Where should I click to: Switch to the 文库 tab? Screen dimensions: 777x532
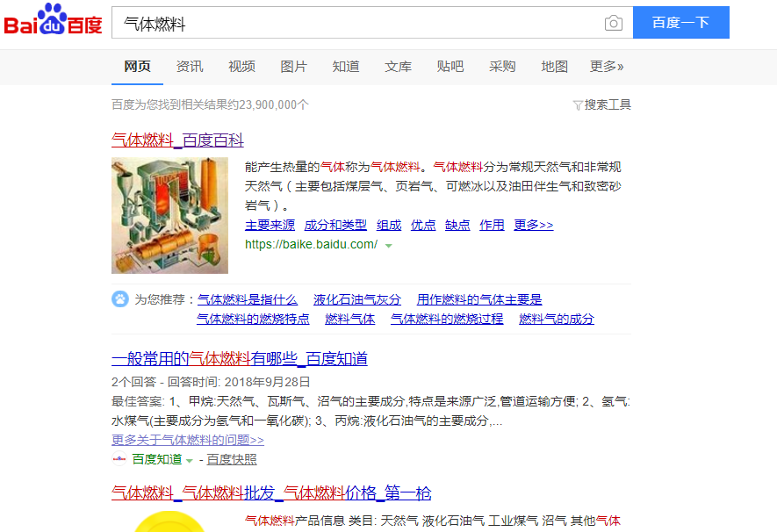click(398, 67)
